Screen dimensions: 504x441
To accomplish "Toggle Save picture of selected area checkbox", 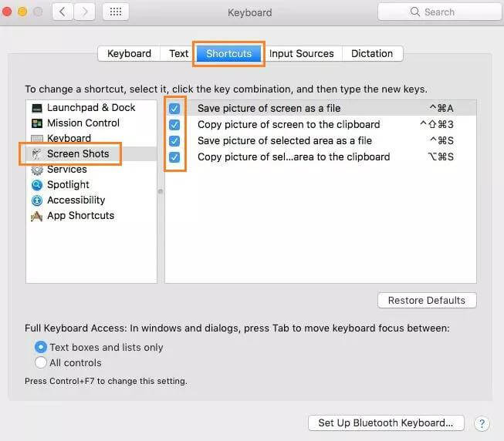I will 174,141.
